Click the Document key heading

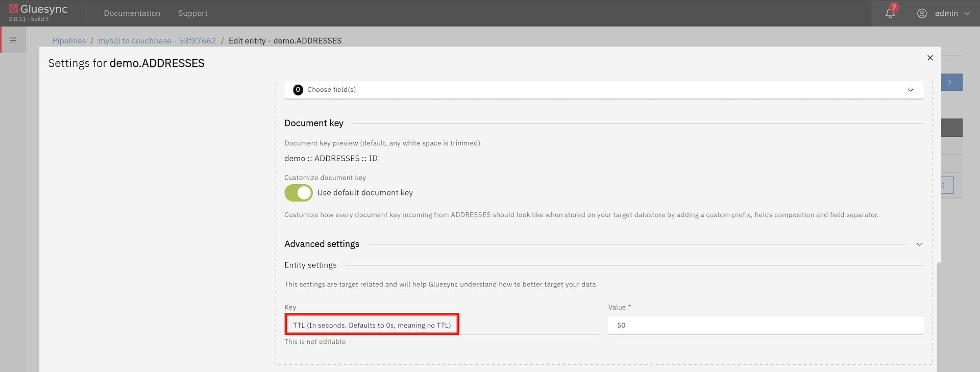pyautogui.click(x=314, y=123)
